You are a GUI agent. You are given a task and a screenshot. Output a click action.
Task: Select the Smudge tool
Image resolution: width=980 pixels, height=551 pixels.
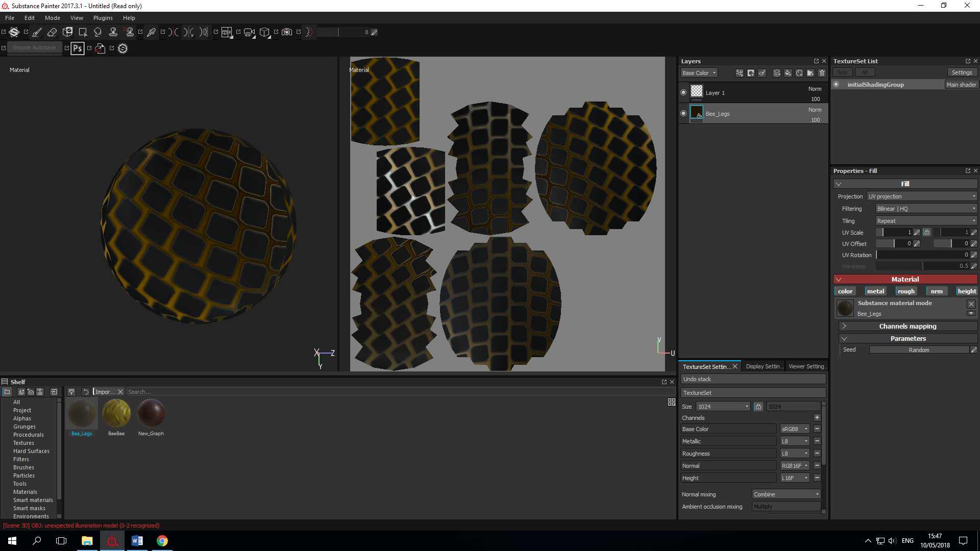(98, 32)
